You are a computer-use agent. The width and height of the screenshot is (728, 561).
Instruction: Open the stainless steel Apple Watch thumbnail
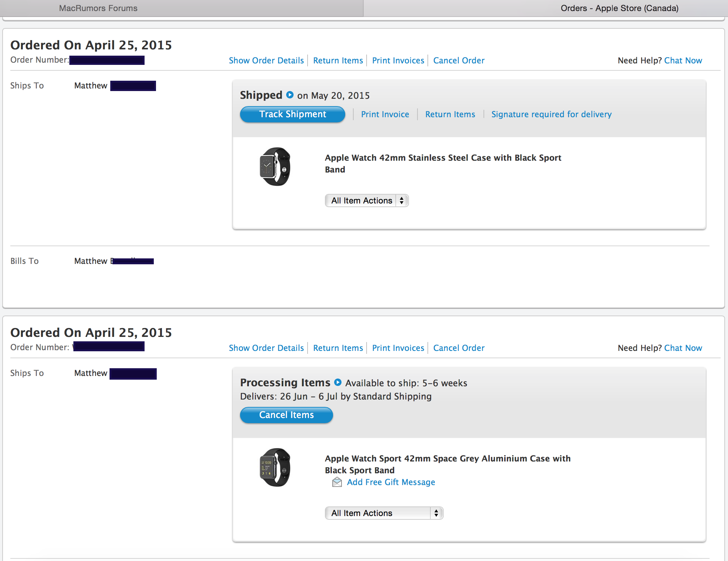(x=275, y=167)
